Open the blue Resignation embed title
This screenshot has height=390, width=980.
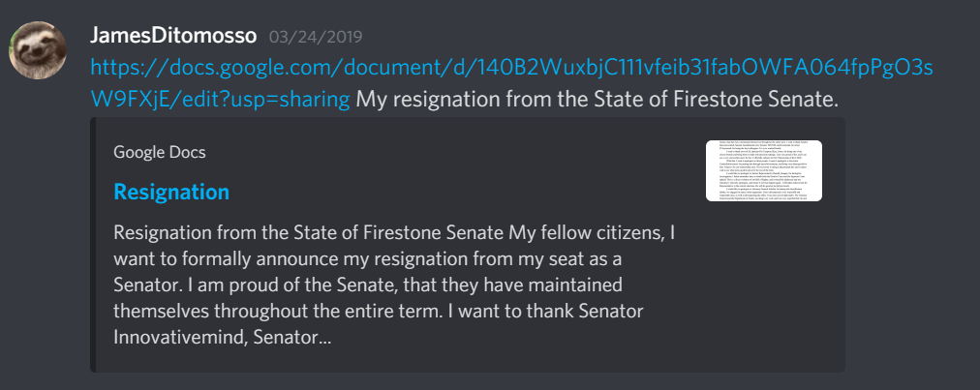click(171, 192)
